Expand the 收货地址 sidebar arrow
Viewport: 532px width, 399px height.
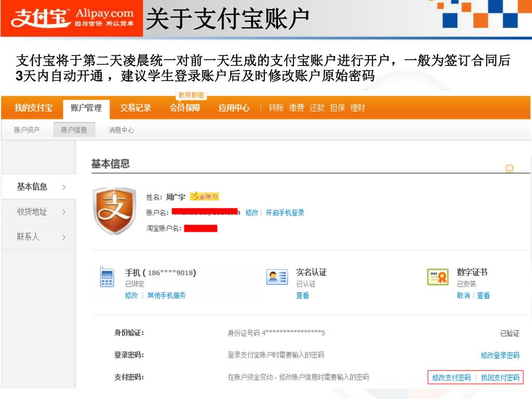coord(64,212)
